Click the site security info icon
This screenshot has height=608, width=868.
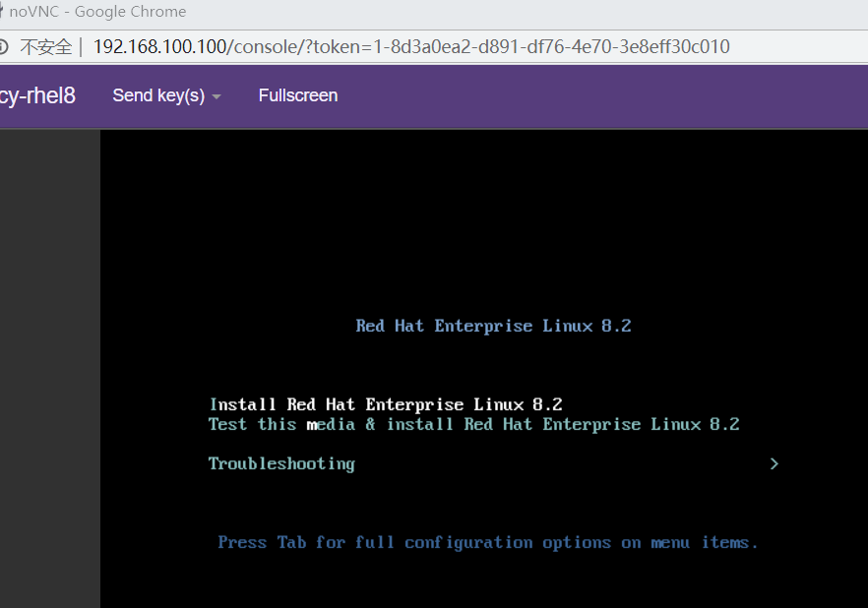[x=3, y=46]
